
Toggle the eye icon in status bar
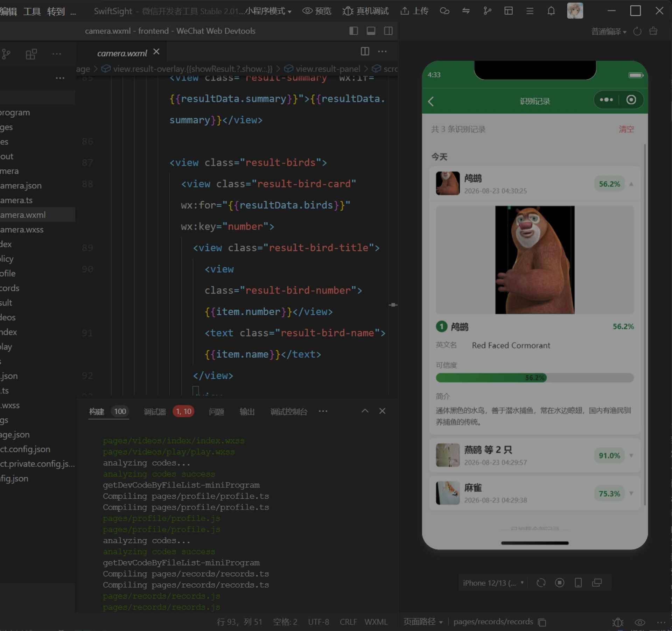coord(640,622)
